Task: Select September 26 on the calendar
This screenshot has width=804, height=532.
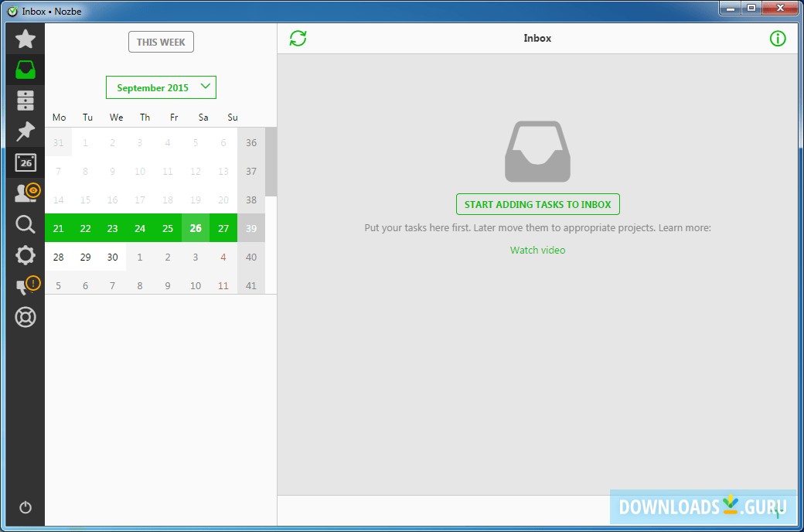Action: pos(196,228)
